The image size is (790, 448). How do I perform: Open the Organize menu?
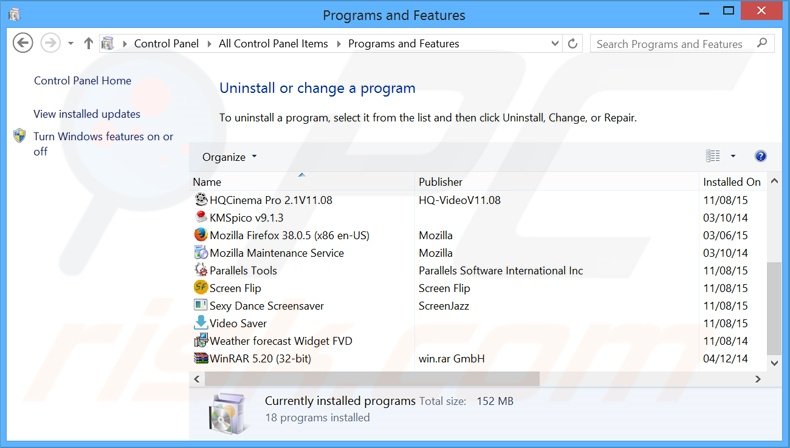pyautogui.click(x=229, y=157)
